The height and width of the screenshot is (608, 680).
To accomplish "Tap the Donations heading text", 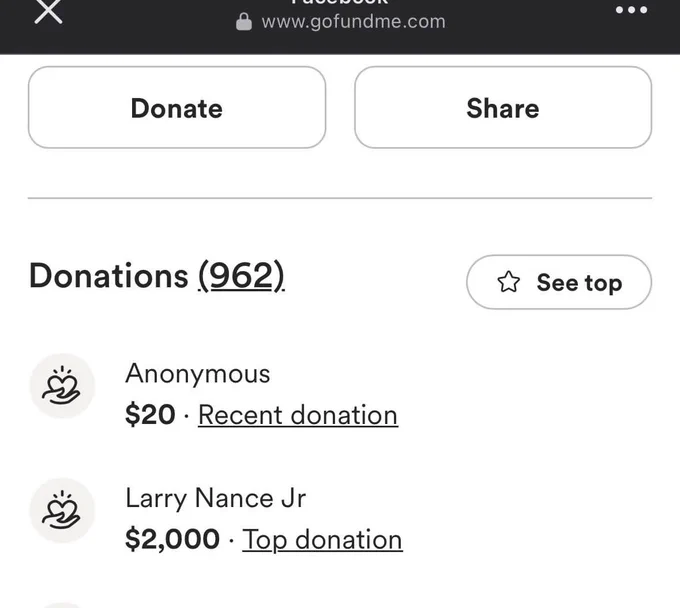I will (108, 276).
